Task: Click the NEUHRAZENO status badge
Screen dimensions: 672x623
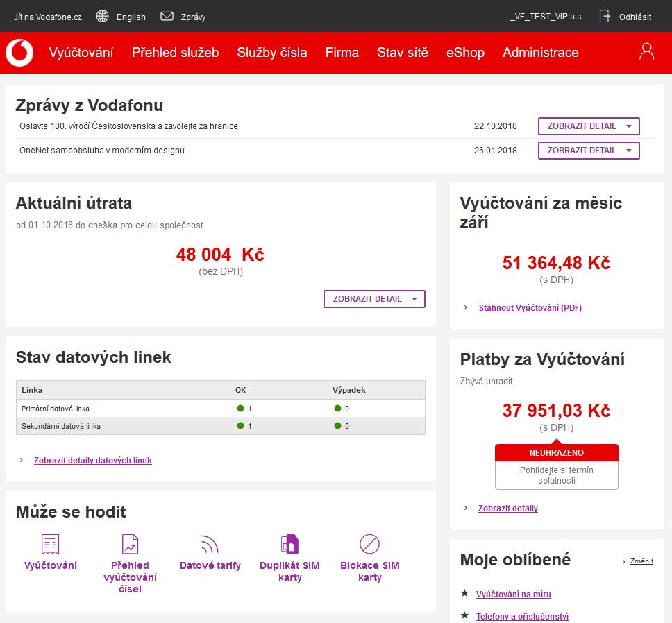Action: point(556,452)
